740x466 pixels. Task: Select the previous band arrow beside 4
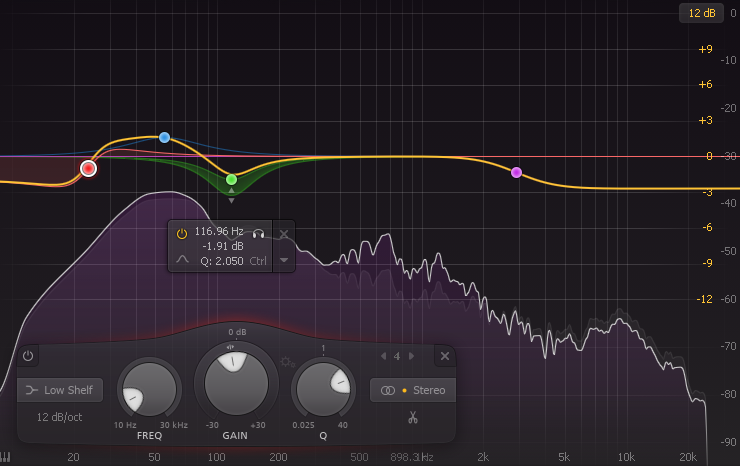(x=382, y=356)
